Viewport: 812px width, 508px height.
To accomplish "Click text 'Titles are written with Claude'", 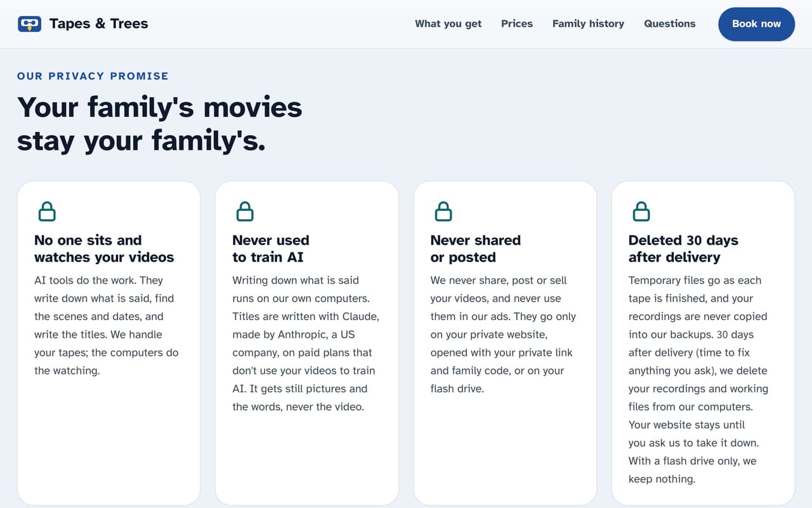I will 306,316.
